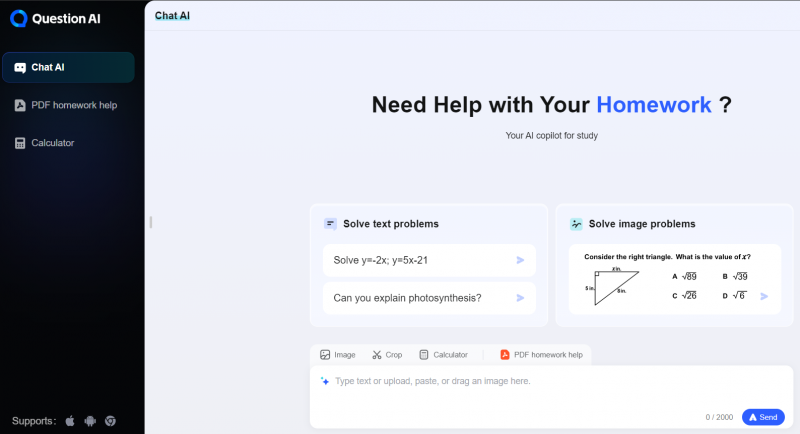Open PDF homework help in the sidebar

68,105
